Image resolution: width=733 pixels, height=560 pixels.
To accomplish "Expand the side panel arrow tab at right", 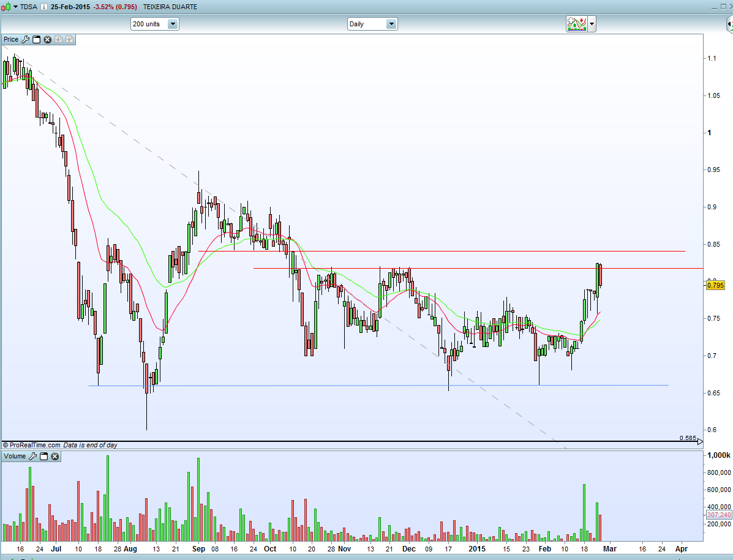I will (x=729, y=24).
